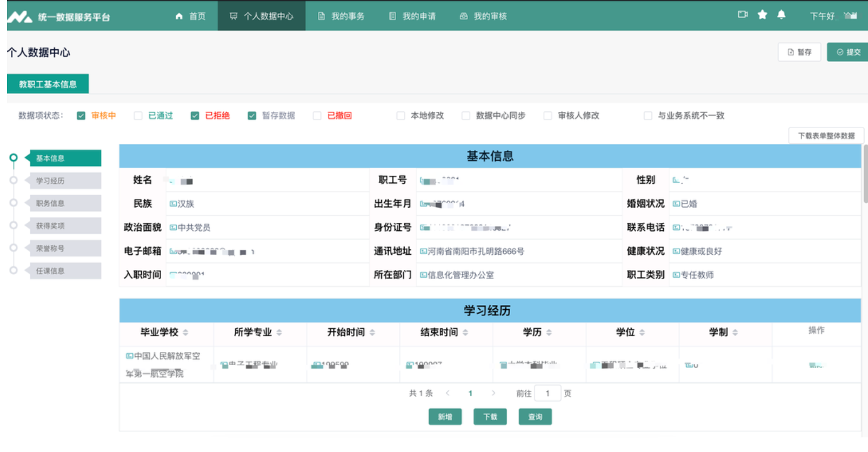Click the 提交 submit button

[x=848, y=52]
